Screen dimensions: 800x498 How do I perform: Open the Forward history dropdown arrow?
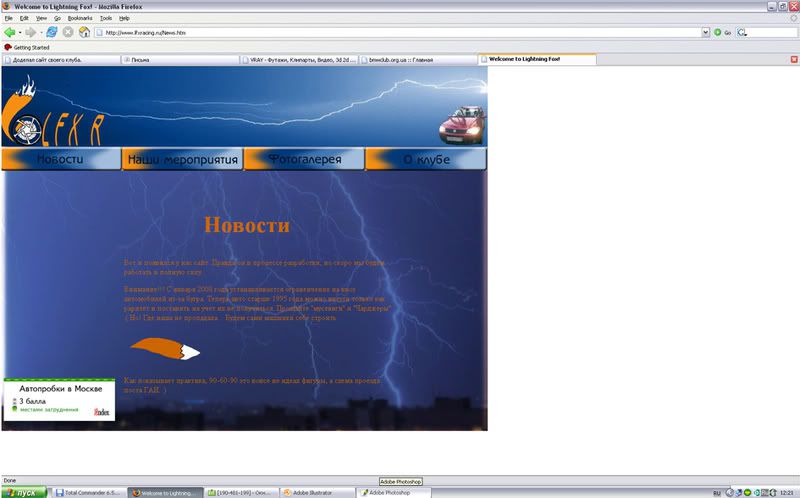[41, 32]
